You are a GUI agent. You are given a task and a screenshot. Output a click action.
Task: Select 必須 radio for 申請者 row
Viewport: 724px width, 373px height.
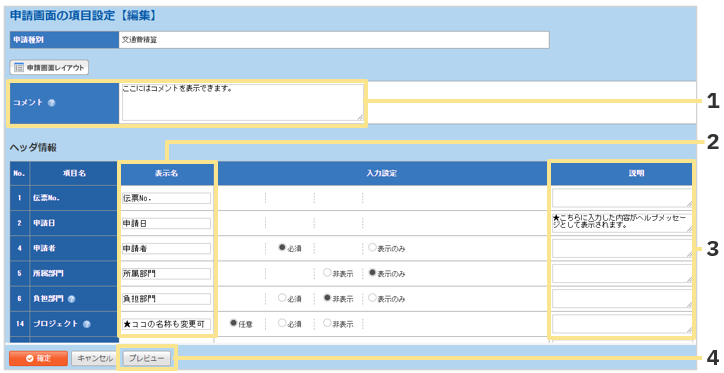pyautogui.click(x=282, y=248)
